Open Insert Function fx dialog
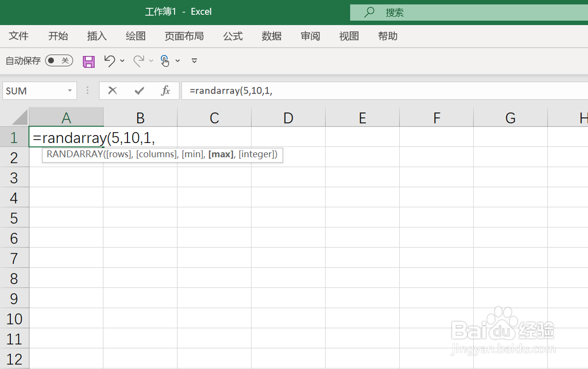The height and width of the screenshot is (369, 588). pos(165,91)
